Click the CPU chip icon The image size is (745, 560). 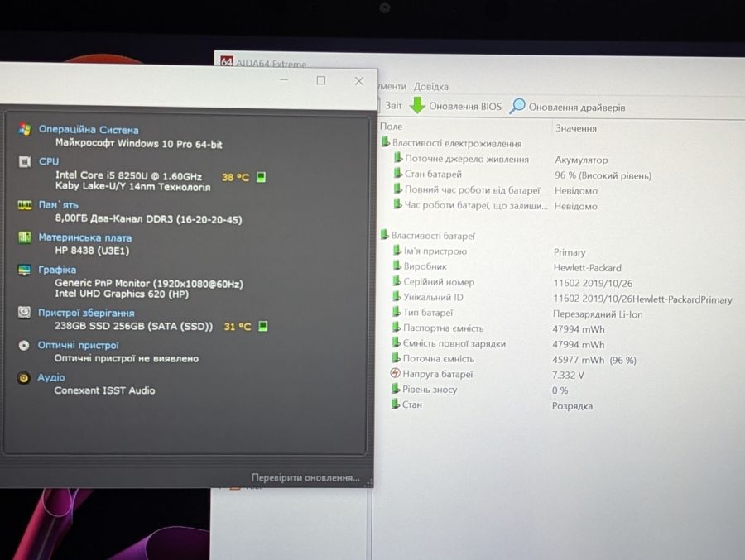click(x=25, y=161)
